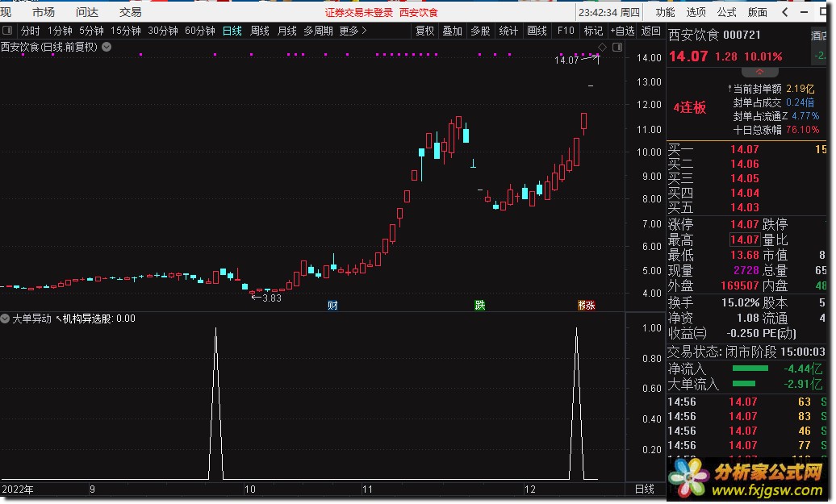Screen dimensions: 836x504
Task: Click the 当前封单额 2.19亿 value
Action: pos(800,89)
